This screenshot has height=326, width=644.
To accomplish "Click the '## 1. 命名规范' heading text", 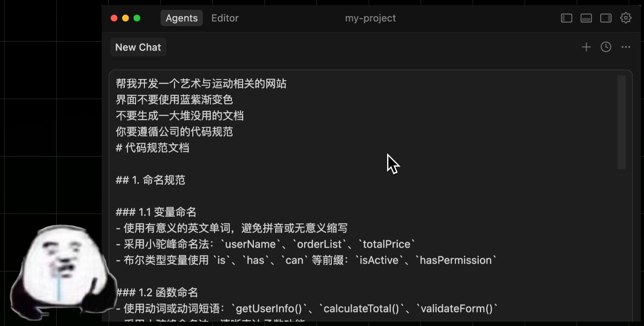I will pyautogui.click(x=150, y=180).
